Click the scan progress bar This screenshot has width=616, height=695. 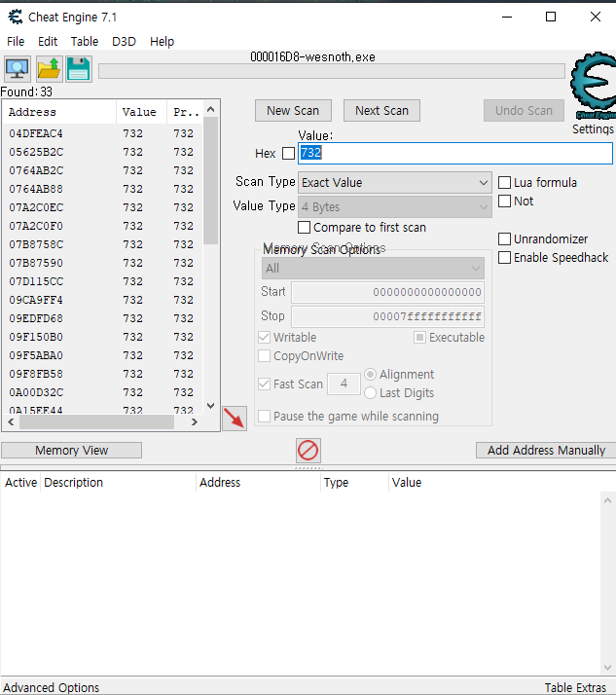[x=332, y=71]
